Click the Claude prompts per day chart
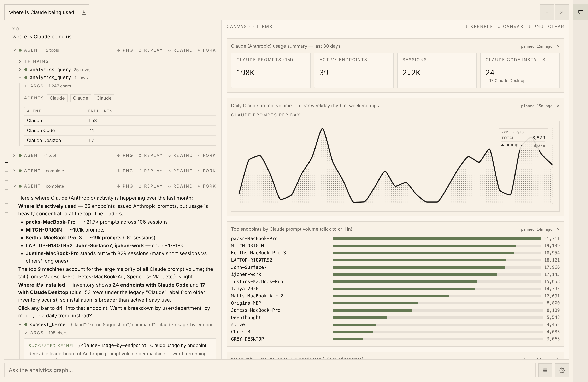Viewport: 588px width, 382px height. [395, 166]
